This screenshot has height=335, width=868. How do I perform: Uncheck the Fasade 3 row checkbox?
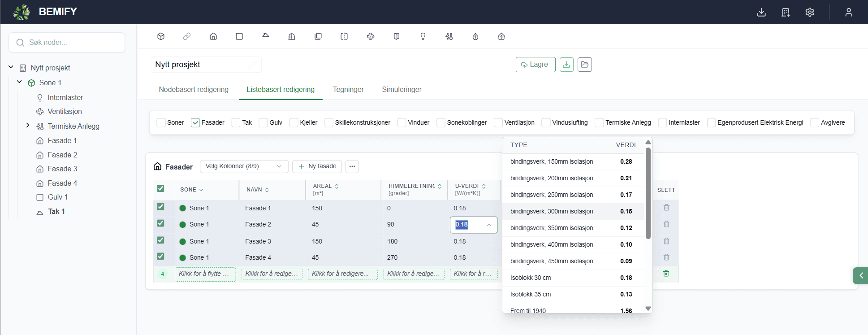click(160, 240)
